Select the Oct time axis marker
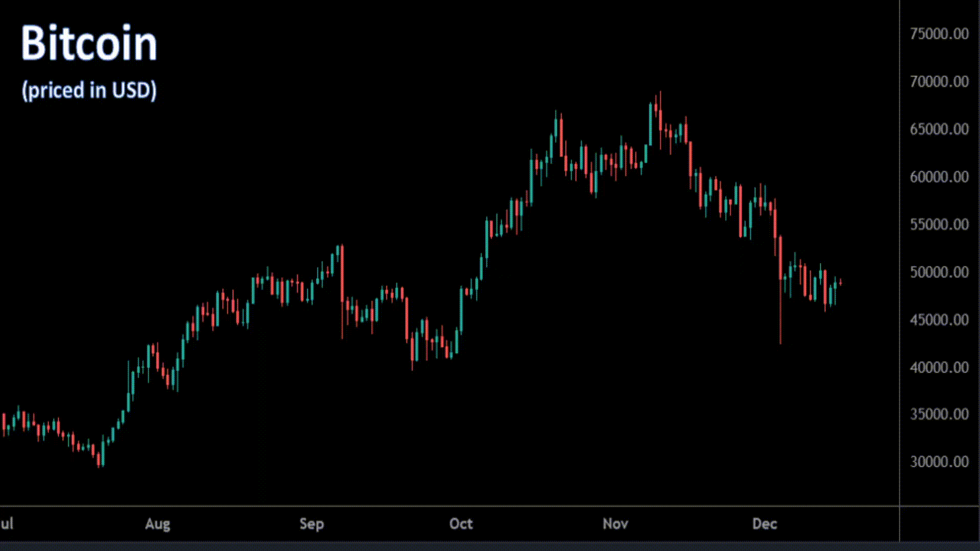 (x=461, y=524)
